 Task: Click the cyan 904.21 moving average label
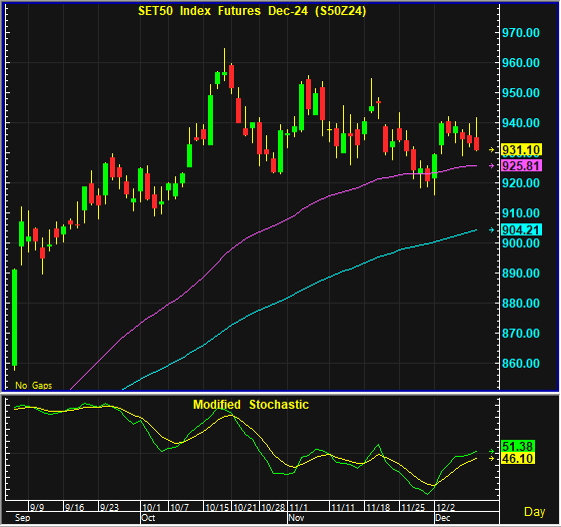(521, 230)
